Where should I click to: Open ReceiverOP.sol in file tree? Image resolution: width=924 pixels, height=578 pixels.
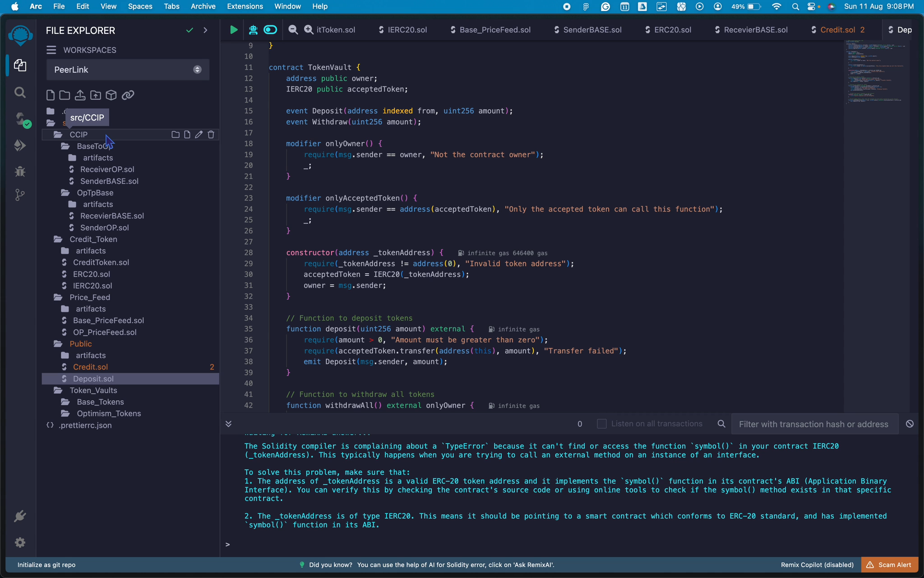point(107,169)
